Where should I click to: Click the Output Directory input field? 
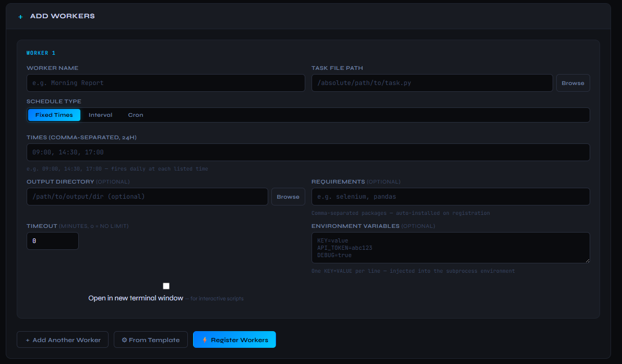(147, 197)
